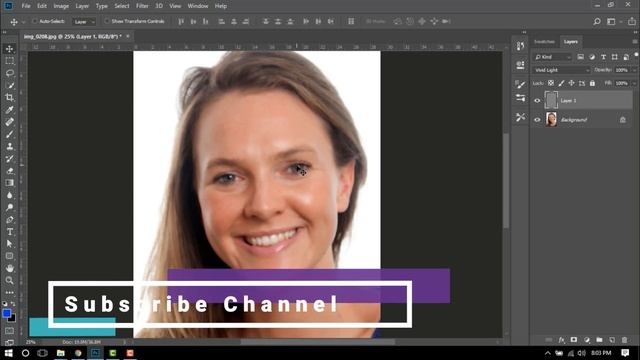This screenshot has width=640, height=360.
Task: Click the background color swatch
Action: click(13, 319)
